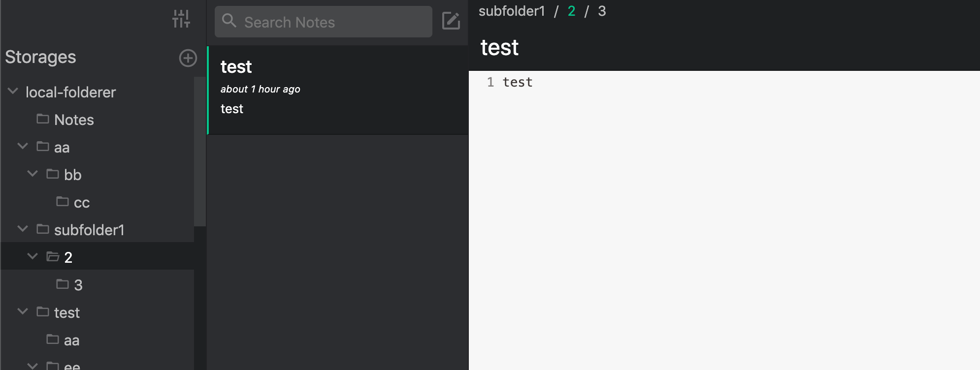Screen dimensions: 980x370
Task: Click the 2 breadcrumb segment
Action: click(571, 12)
